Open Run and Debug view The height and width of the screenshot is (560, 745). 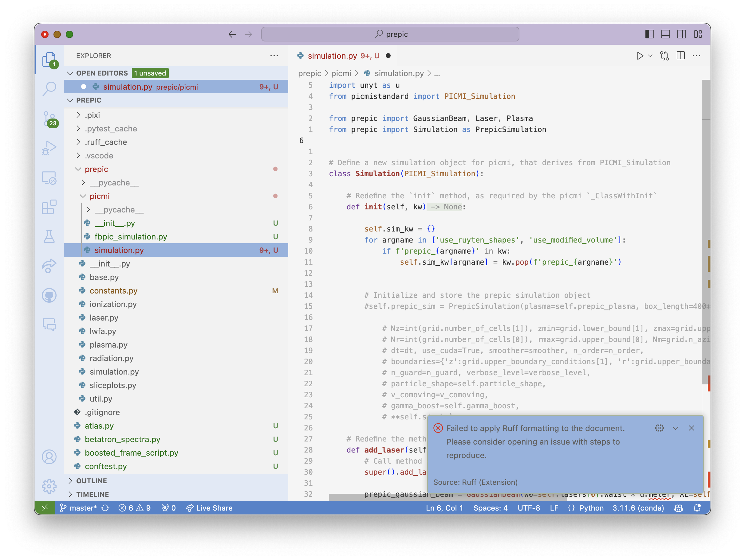[49, 148]
